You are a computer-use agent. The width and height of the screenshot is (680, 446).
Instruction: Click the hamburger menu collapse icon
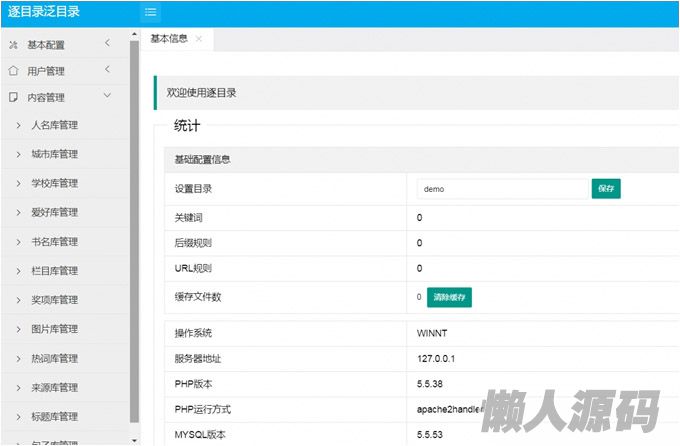coord(150,12)
